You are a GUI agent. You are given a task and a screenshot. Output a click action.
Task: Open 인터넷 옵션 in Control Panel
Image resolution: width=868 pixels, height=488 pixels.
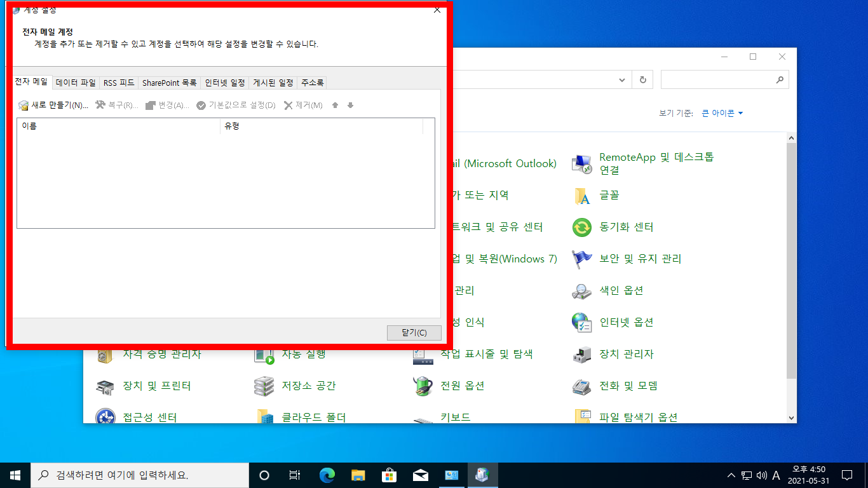(613, 323)
